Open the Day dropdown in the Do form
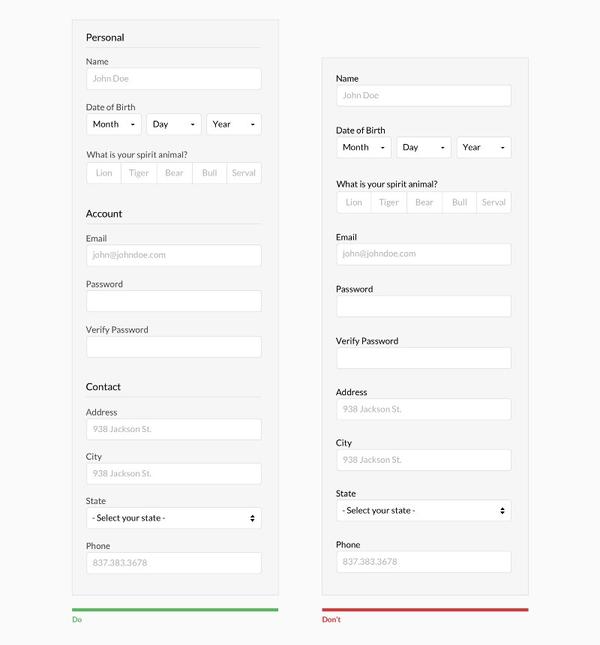600x645 pixels. pyautogui.click(x=174, y=125)
